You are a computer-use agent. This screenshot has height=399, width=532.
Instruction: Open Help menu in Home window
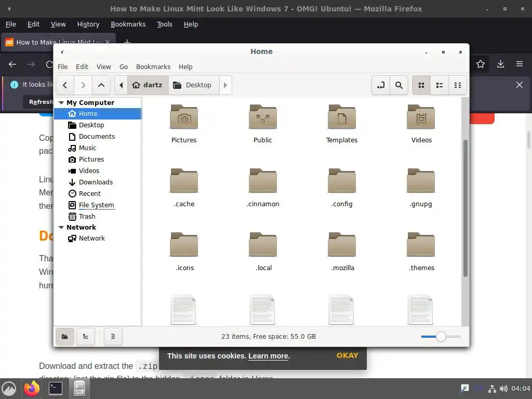click(x=185, y=67)
